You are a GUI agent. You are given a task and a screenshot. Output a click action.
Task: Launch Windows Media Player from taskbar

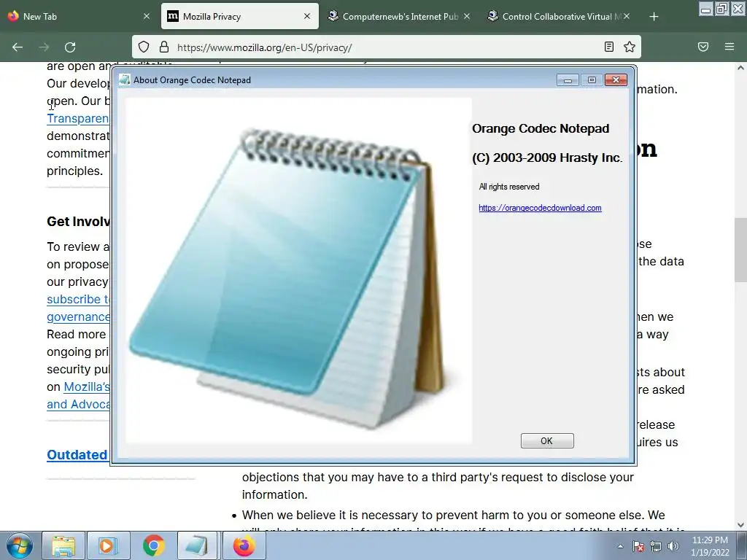[107, 545]
